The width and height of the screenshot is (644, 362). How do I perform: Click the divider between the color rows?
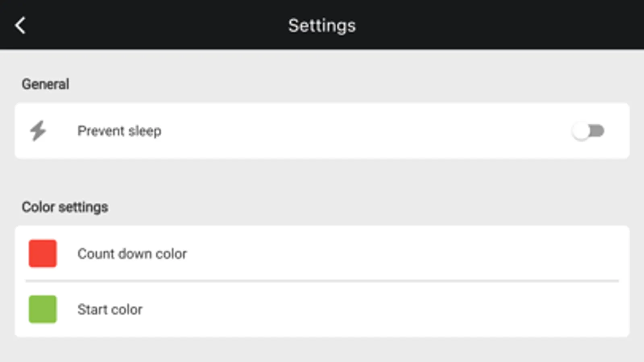click(x=322, y=281)
